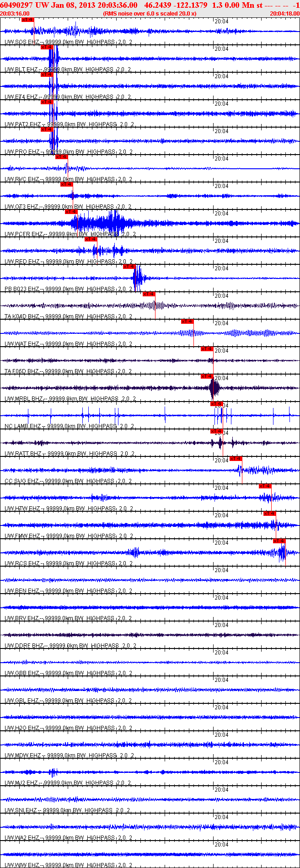This screenshot has height=868, width=300.
Task: Select the red pick flag on UW.WAT trace
Action: point(187,321)
